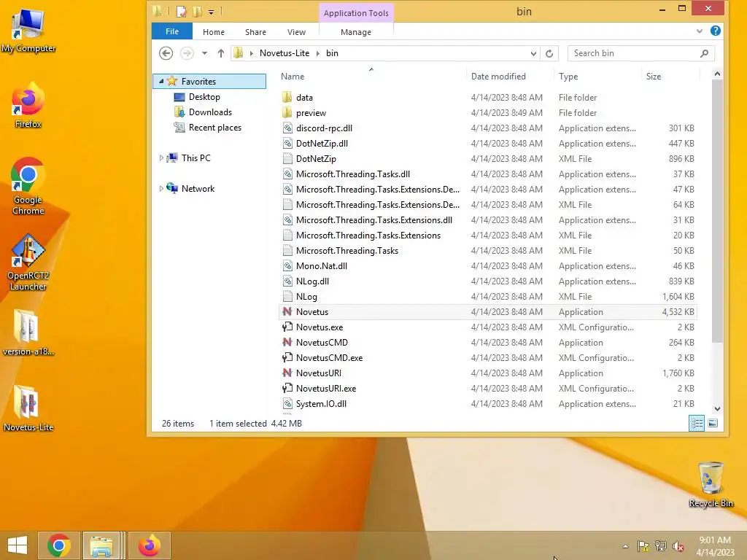Image resolution: width=747 pixels, height=560 pixels.
Task: Open the OpenRCT2 Launcher desktop icon
Action: (x=28, y=262)
